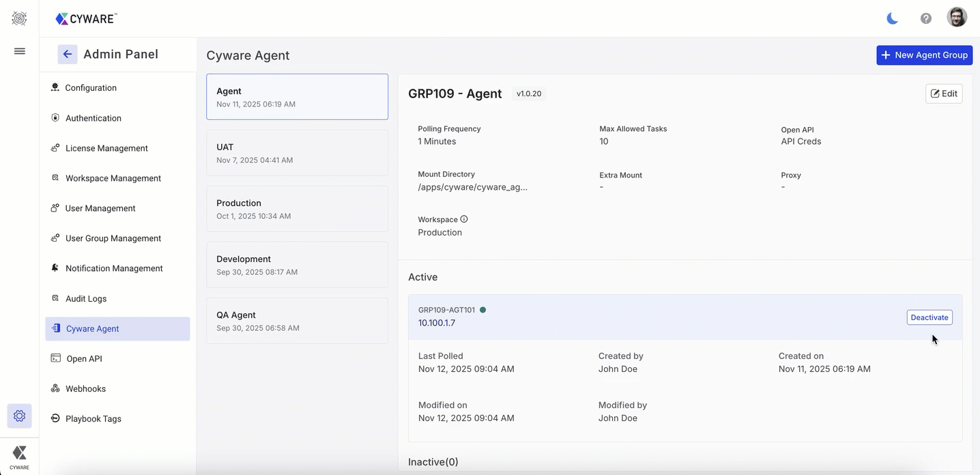Select the UAT agent group card
This screenshot has width=980, height=475.
(x=297, y=153)
